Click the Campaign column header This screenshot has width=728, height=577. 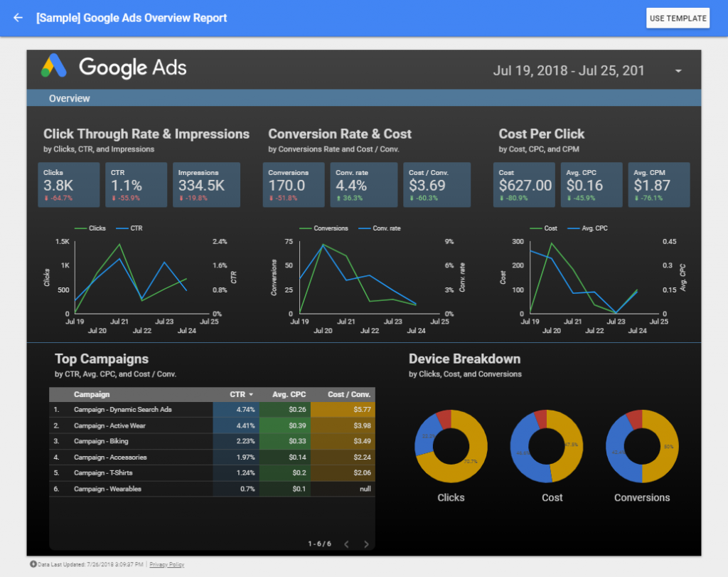pyautogui.click(x=92, y=394)
